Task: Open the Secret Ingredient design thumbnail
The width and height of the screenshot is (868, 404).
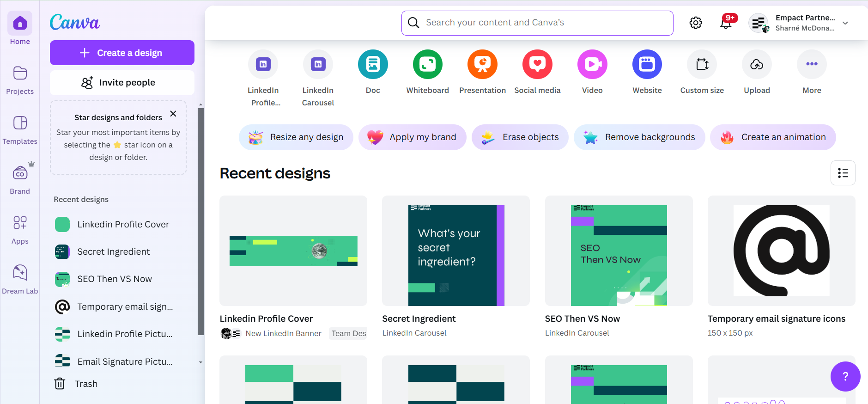Action: coord(456,251)
